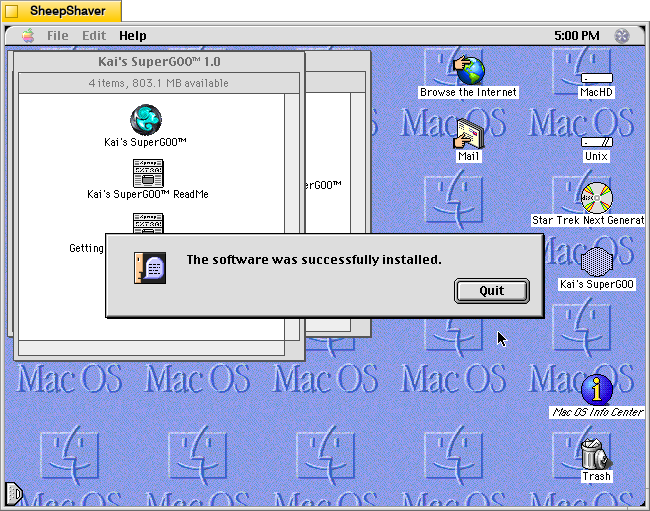Click the SheepShaver window title tab
The image size is (650, 511).
point(62,11)
